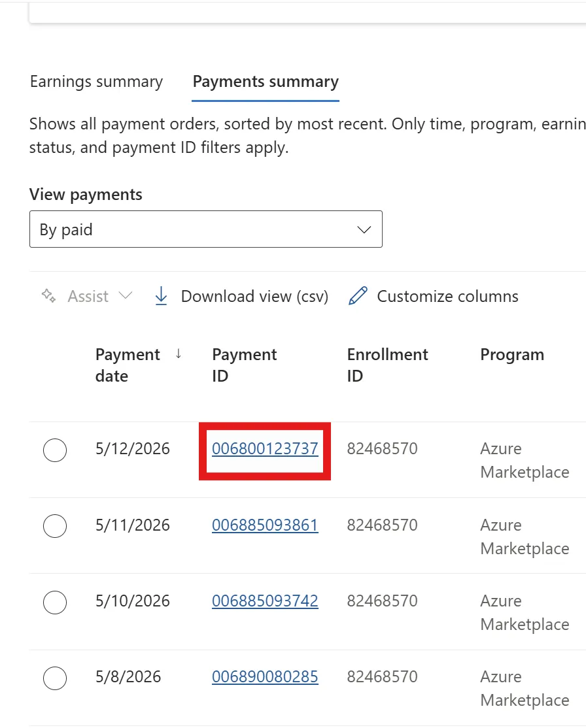This screenshot has width=586, height=728.
Task: Click the chevron arrow in By paid combo box
Action: pyautogui.click(x=364, y=229)
